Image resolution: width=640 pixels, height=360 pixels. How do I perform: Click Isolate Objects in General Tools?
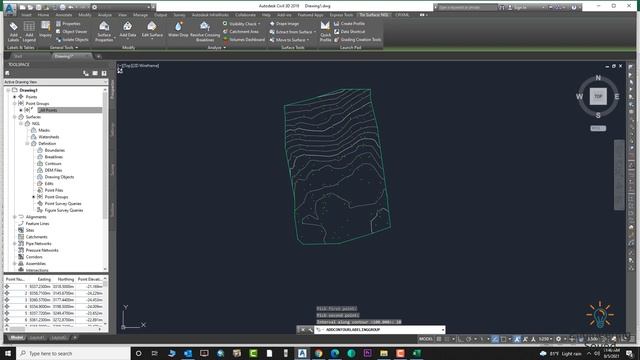pyautogui.click(x=72, y=40)
